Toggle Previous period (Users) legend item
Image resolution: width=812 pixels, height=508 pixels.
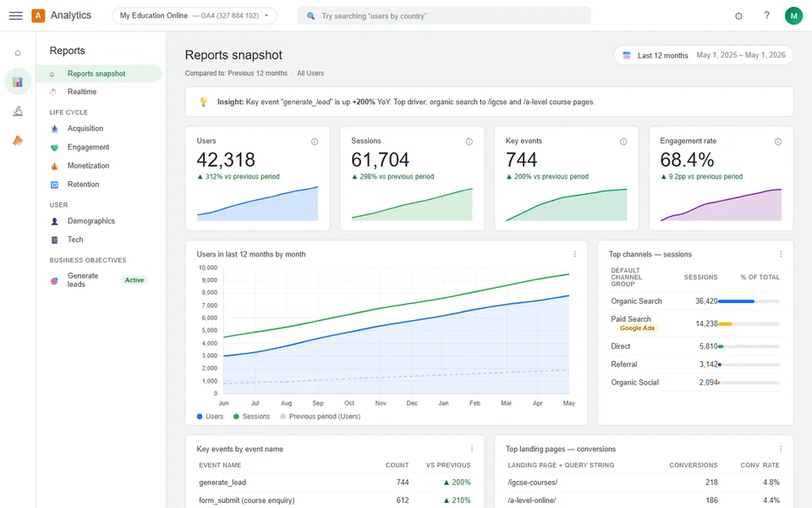coord(320,417)
